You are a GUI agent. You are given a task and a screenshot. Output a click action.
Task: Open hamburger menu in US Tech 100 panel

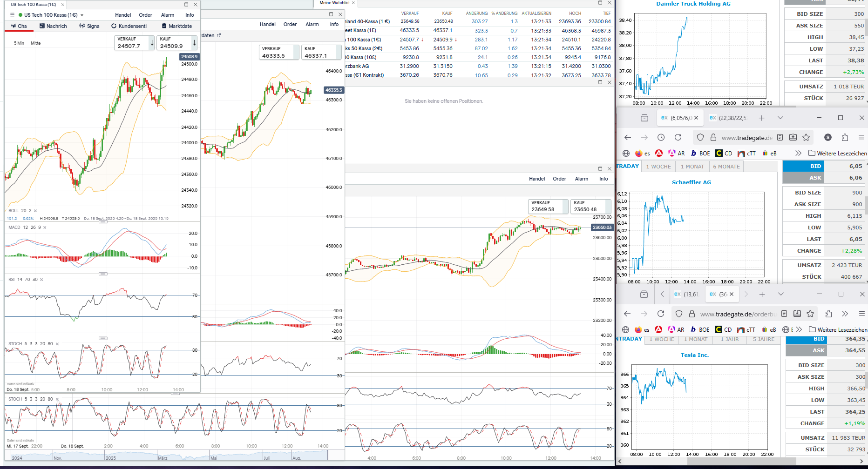coord(12,15)
